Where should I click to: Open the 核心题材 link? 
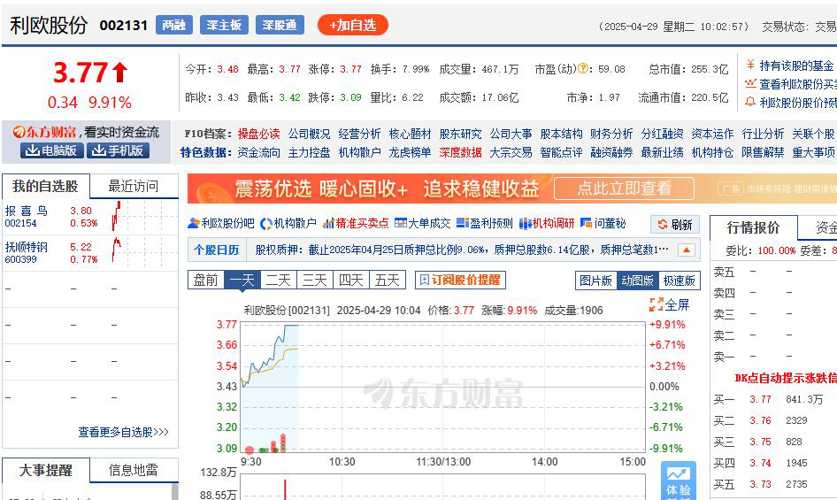click(410, 134)
